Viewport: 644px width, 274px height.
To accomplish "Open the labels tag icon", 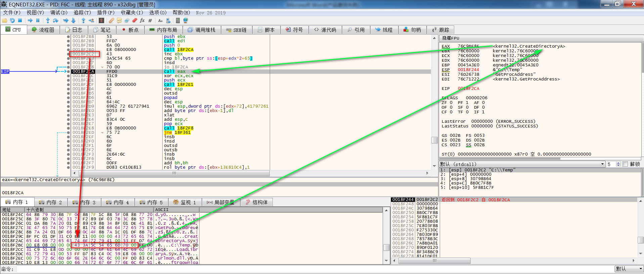I will click(127, 20).
